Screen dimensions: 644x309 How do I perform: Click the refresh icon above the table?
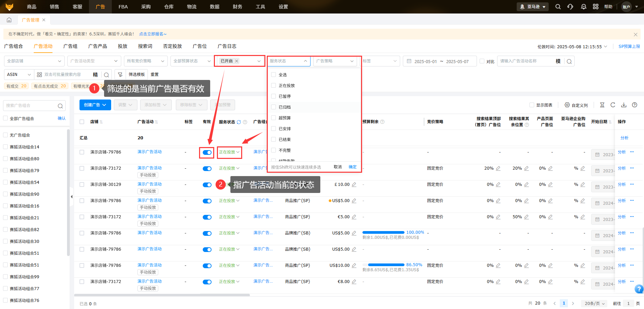pos(613,105)
